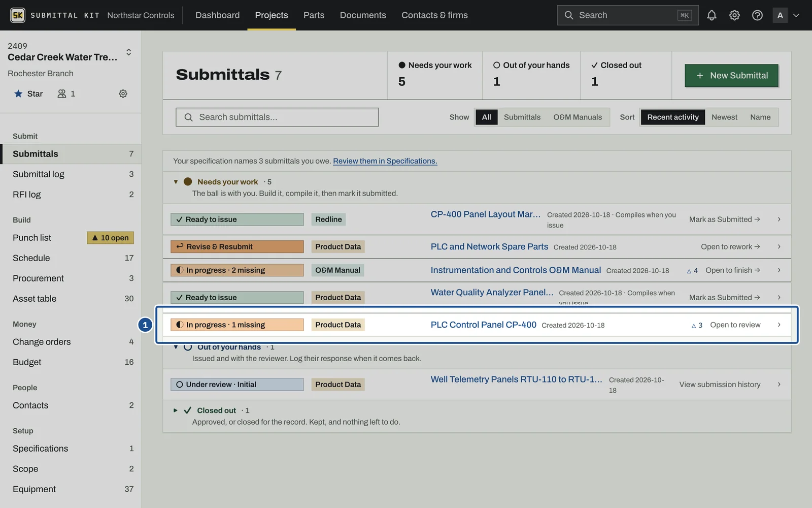Viewport: 812px width, 508px height.
Task: View submission history for Well Telemetry Panels
Action: (x=720, y=385)
